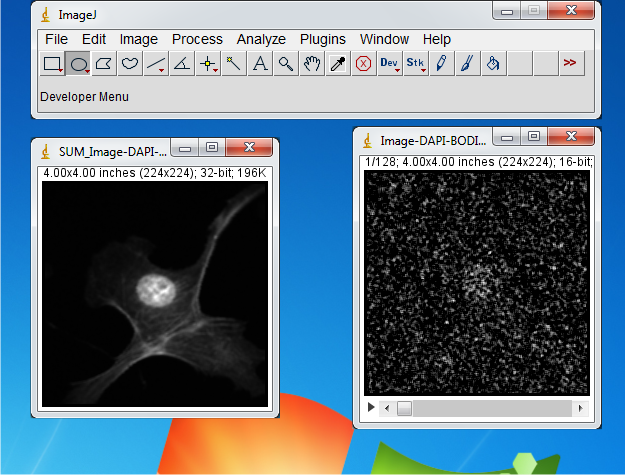The height and width of the screenshot is (475, 625).
Task: Click the 'Developer Menu' status bar text
Action: point(85,97)
